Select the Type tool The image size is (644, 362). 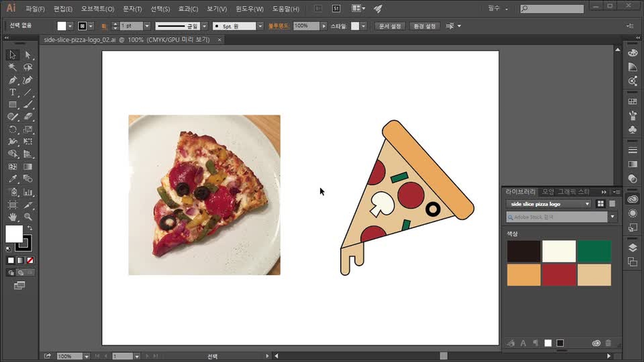[x=12, y=92]
